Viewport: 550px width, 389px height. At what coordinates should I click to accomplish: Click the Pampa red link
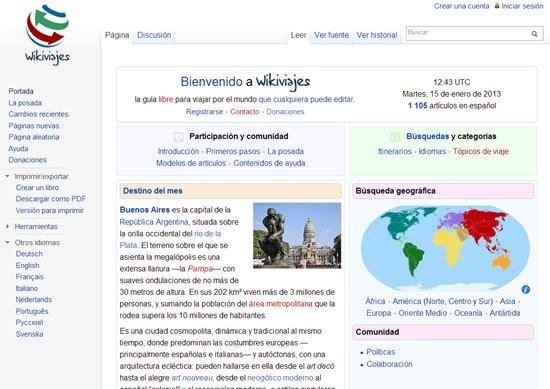(x=200, y=269)
